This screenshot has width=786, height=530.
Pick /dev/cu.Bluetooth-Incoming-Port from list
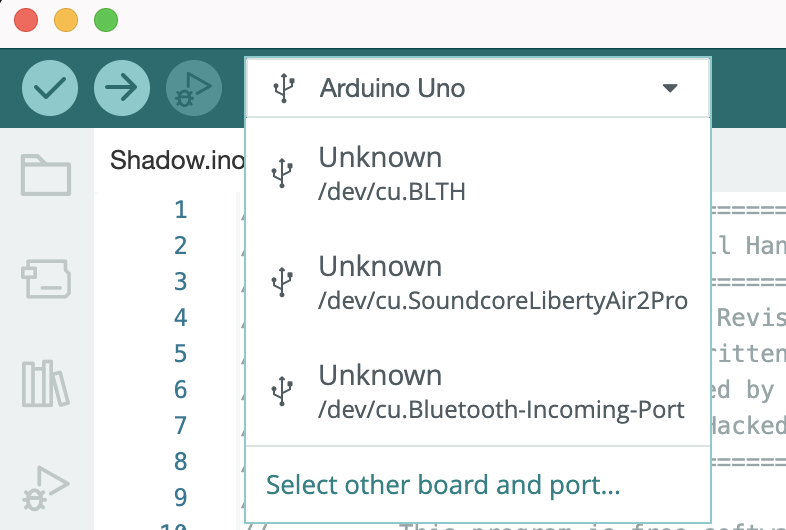point(501,390)
